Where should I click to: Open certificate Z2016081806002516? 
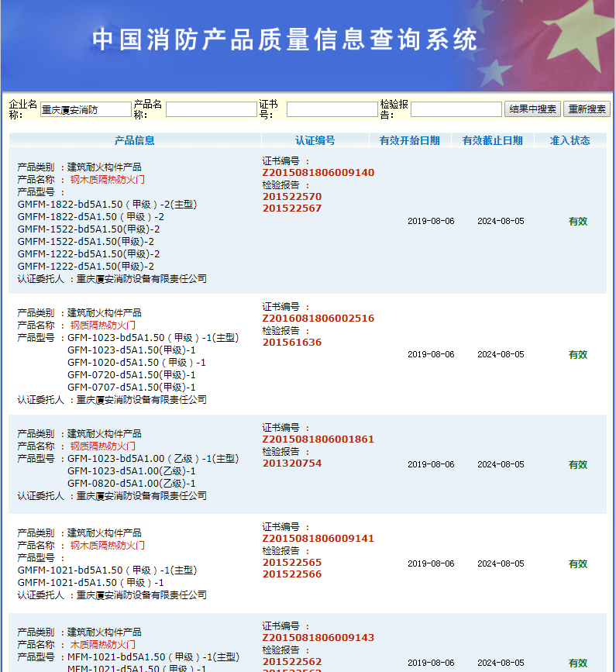pyautogui.click(x=318, y=319)
